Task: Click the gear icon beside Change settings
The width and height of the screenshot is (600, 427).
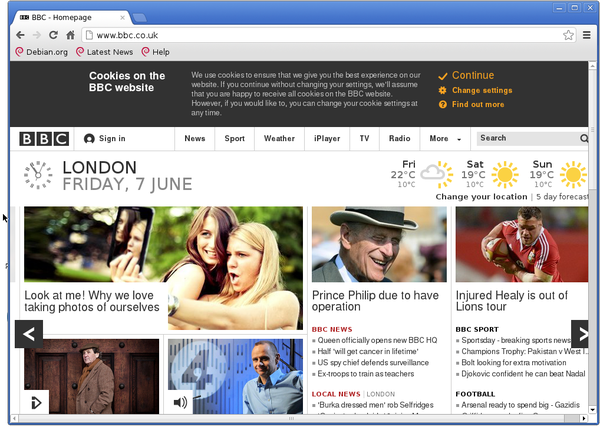Action: 442,90
